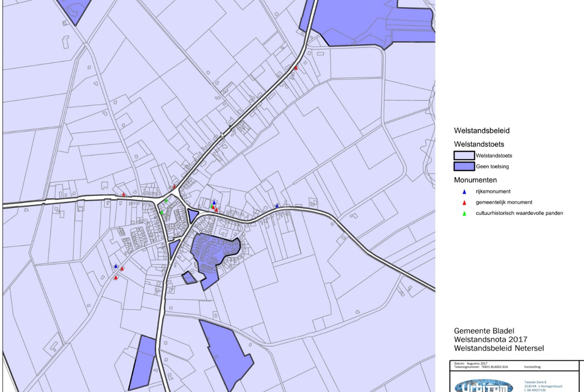Click the 'rijksmonument' legend label
Image resolution: width=584 pixels, height=392 pixels.
493,191
